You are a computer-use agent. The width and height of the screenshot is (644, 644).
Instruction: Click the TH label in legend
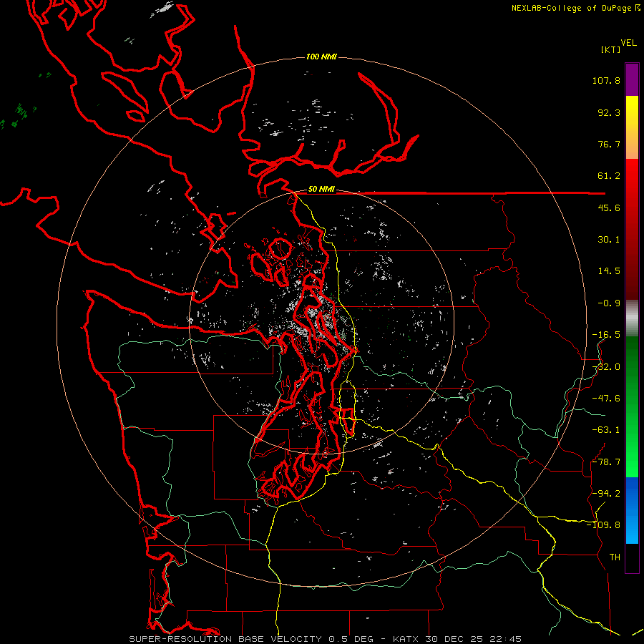pyautogui.click(x=615, y=557)
